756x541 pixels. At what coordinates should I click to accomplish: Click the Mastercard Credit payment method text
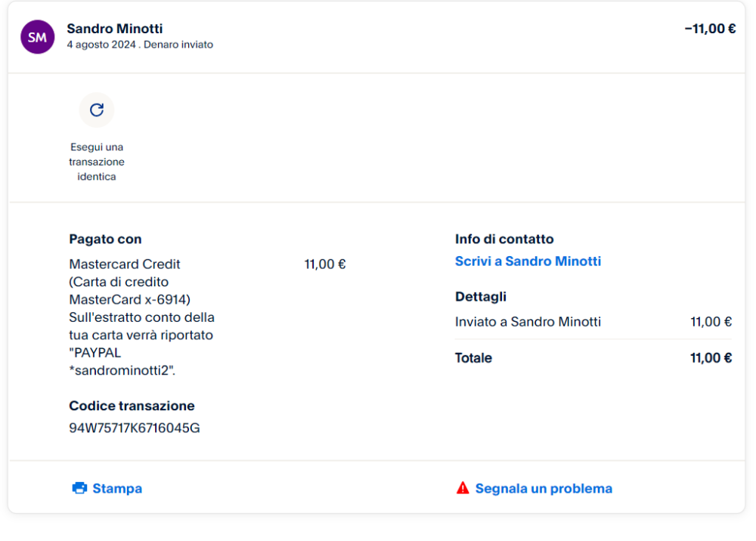pyautogui.click(x=125, y=264)
